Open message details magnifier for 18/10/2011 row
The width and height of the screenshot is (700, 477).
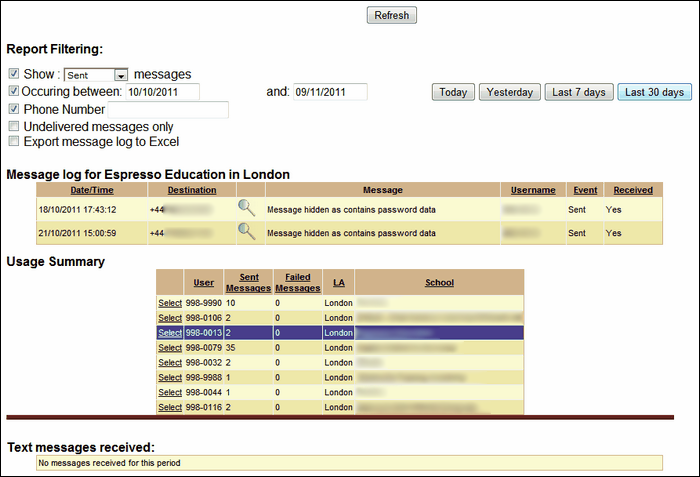coord(246,208)
